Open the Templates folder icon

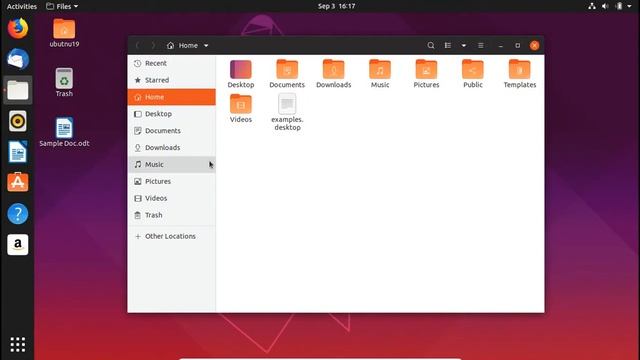coord(519,70)
